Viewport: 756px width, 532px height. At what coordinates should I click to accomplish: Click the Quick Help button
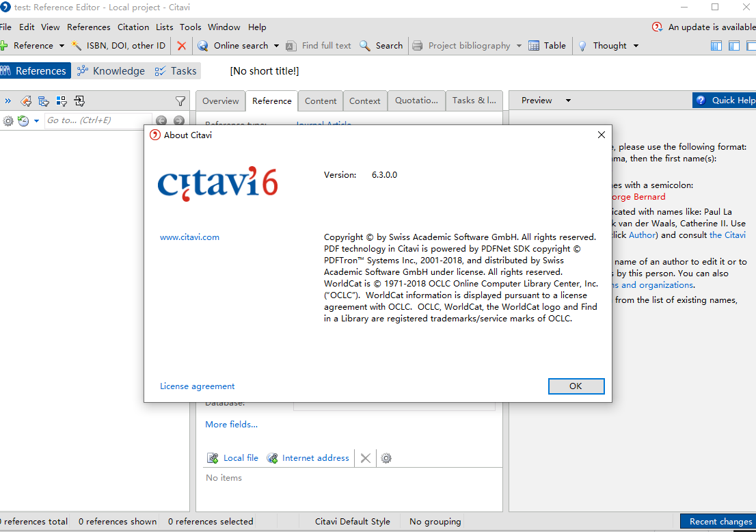[724, 101]
